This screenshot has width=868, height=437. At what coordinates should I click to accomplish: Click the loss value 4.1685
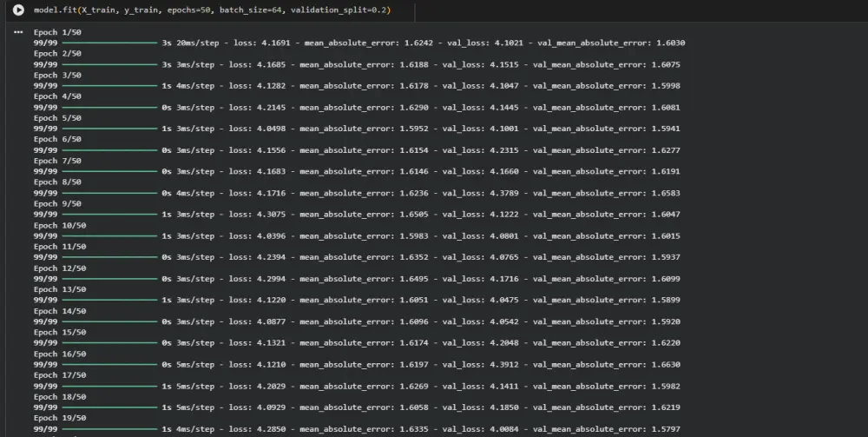tap(271, 65)
